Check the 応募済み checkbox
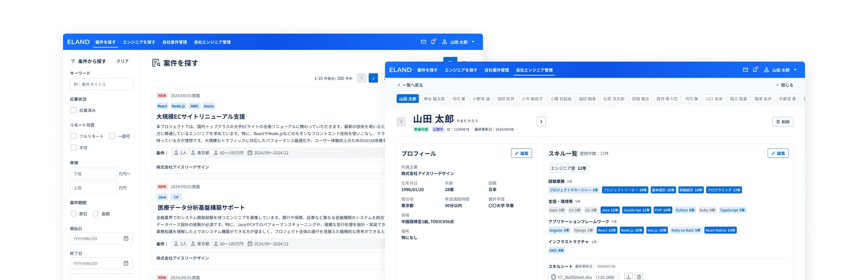 pyautogui.click(x=73, y=110)
